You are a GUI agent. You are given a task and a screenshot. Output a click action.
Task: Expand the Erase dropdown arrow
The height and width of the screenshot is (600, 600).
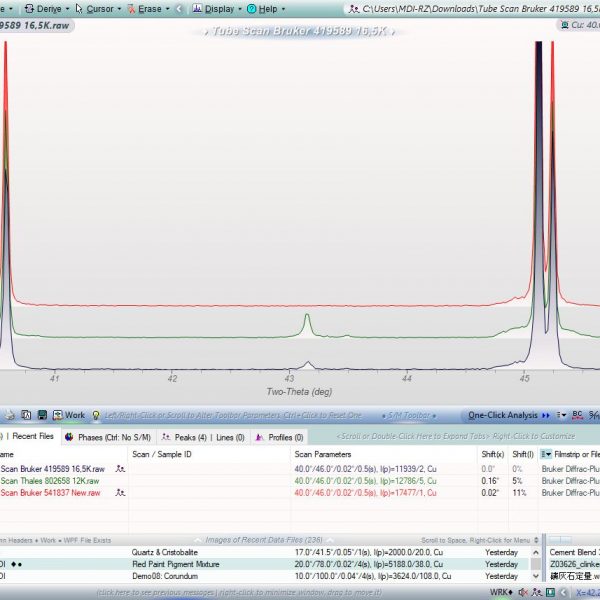tap(165, 8)
